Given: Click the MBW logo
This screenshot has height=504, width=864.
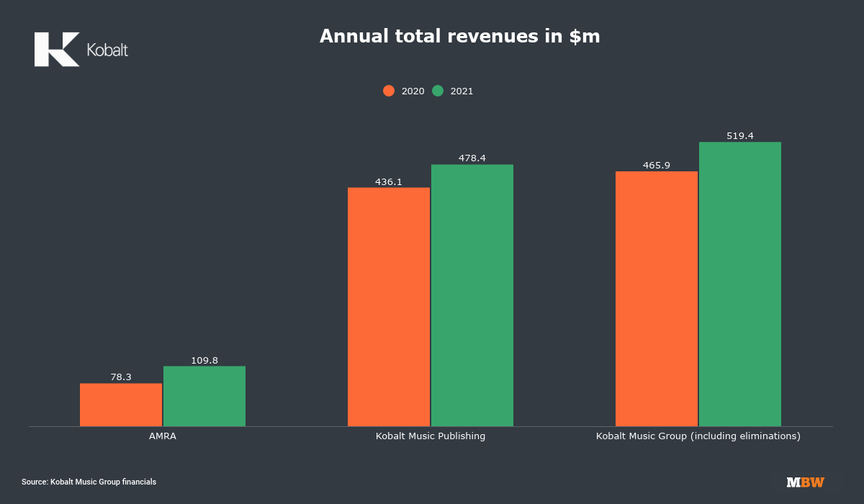Looking at the screenshot, I should pos(805,482).
